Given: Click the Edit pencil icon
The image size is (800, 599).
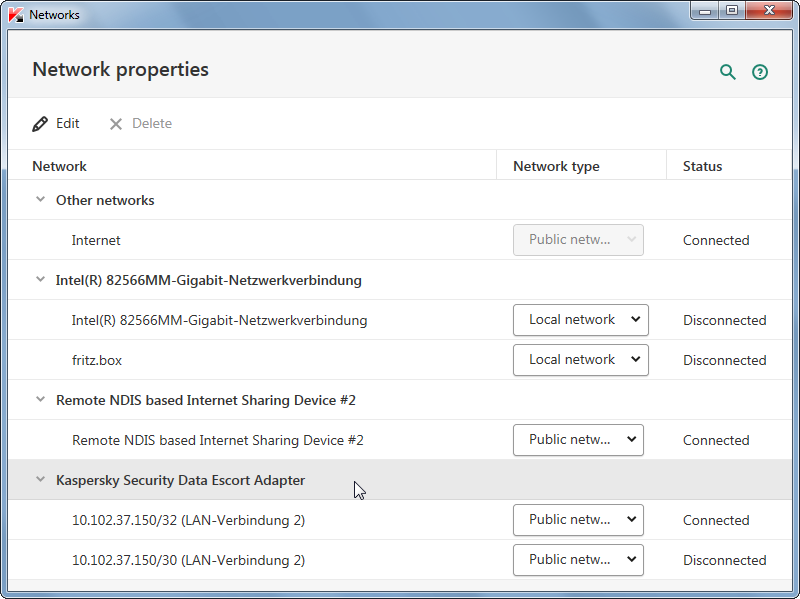Looking at the screenshot, I should click(x=40, y=123).
